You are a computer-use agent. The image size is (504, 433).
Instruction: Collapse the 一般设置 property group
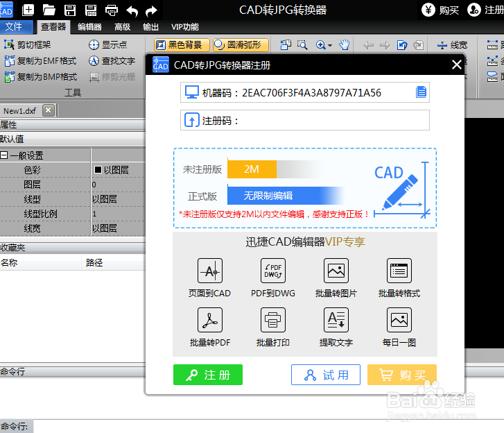point(4,155)
